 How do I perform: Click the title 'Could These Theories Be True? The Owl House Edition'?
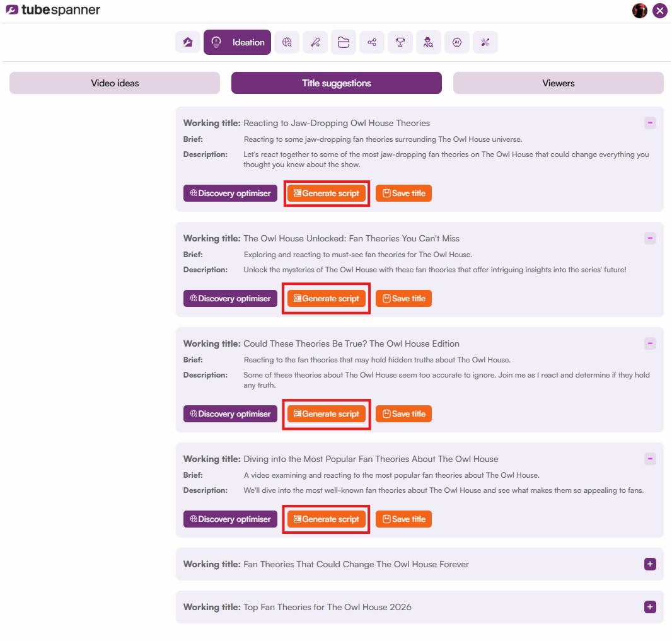[x=351, y=344]
